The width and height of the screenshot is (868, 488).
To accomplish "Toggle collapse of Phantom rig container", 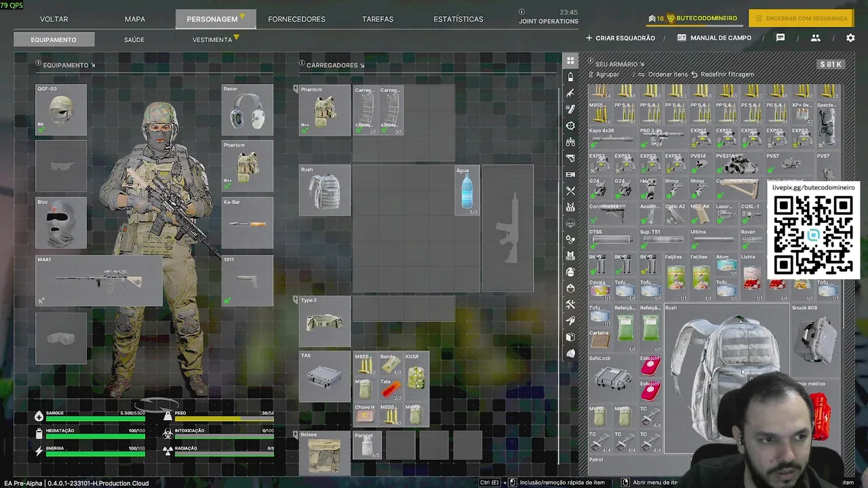I will 296,88.
